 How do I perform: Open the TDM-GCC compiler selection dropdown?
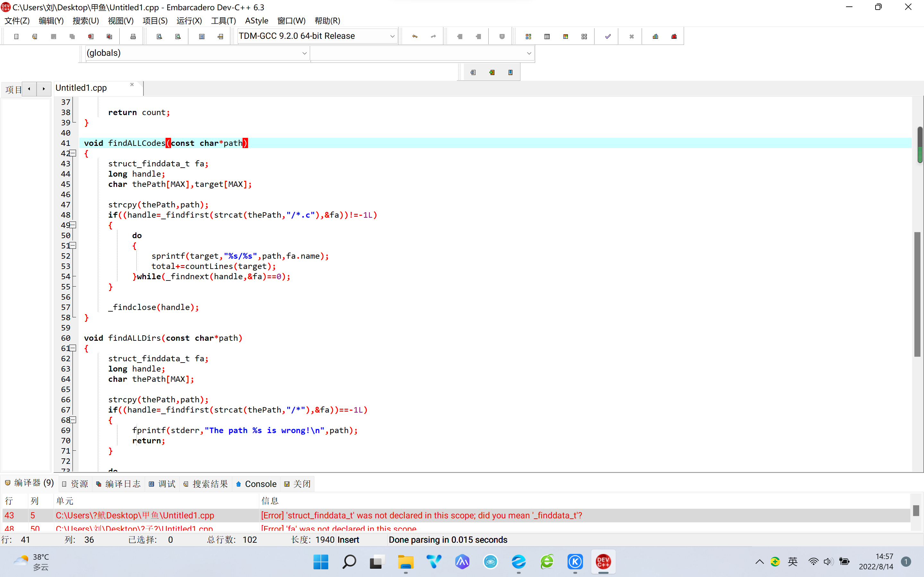coord(392,36)
